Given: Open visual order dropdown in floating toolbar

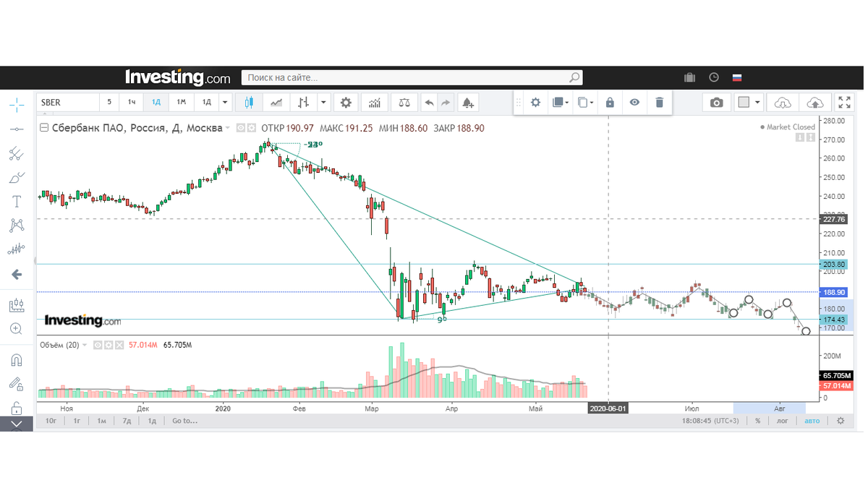Looking at the screenshot, I should (x=560, y=102).
